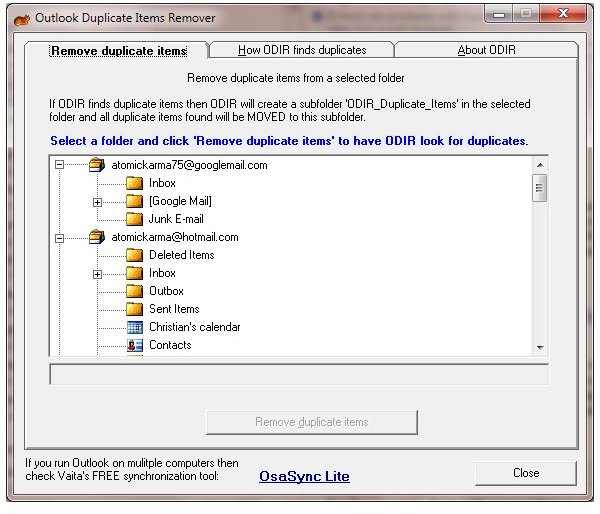
Task: Click the Christian's calendar icon
Action: click(135, 327)
